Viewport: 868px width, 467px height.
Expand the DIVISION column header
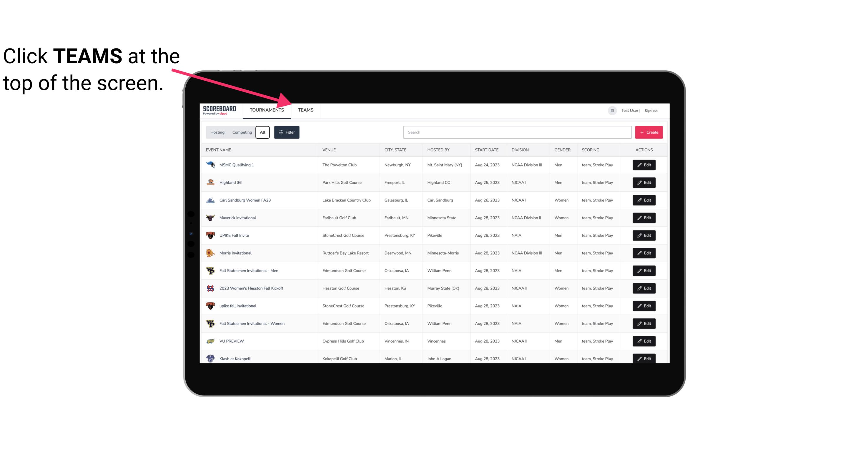pyautogui.click(x=520, y=149)
